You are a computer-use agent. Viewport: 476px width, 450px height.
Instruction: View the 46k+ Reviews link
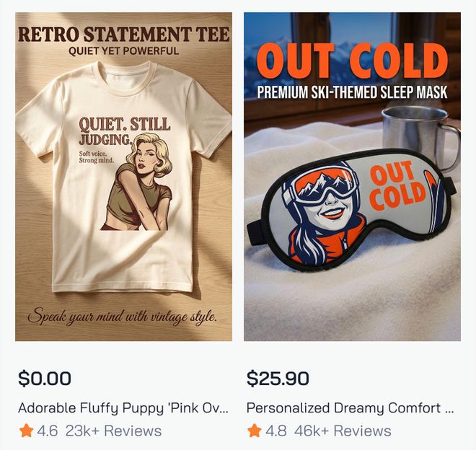coord(343,431)
